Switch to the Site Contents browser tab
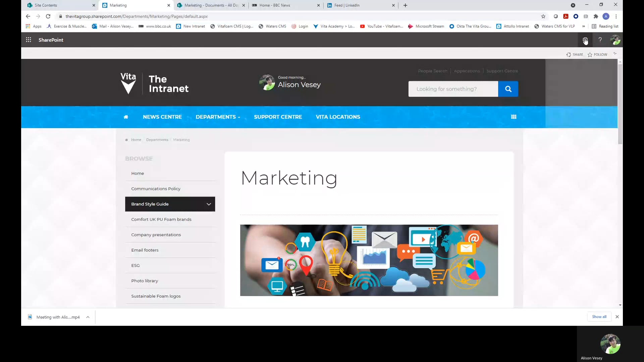The height and width of the screenshot is (362, 644). [x=61, y=5]
